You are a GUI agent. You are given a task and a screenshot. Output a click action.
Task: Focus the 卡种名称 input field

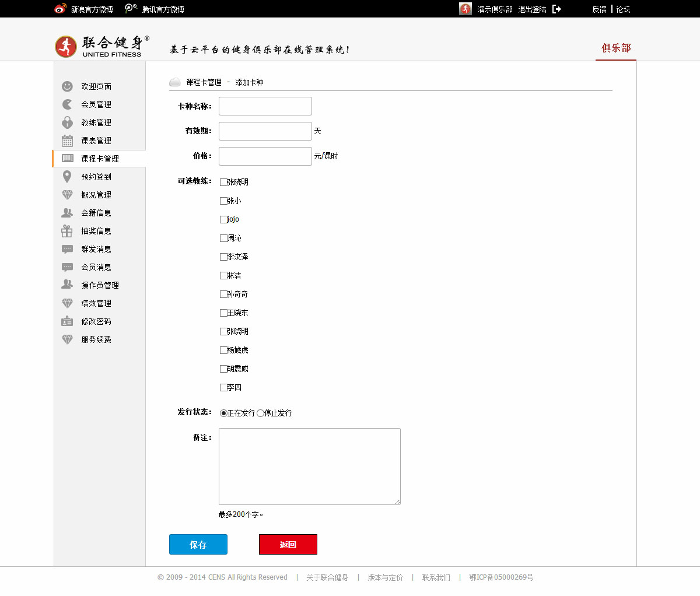265,106
